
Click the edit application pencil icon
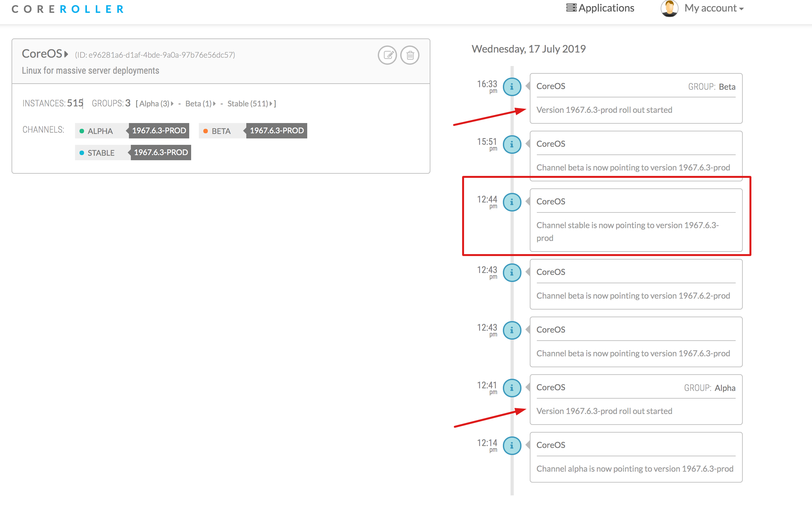[x=387, y=55]
